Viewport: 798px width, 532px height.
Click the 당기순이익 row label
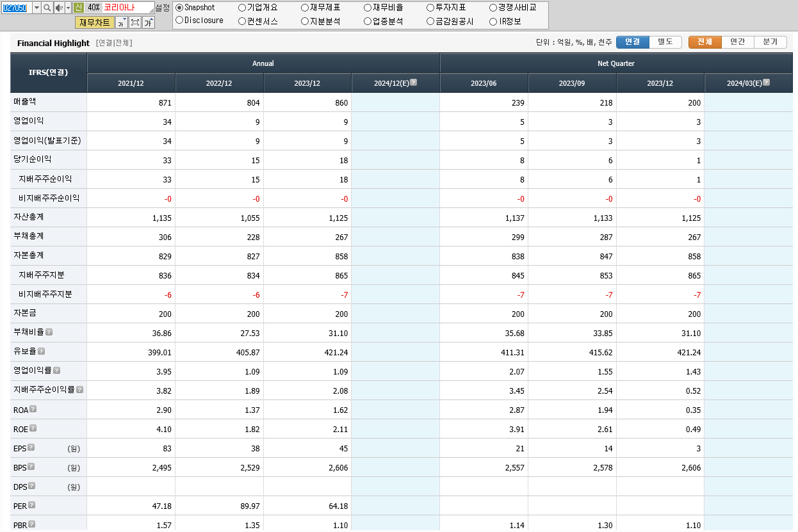point(33,159)
